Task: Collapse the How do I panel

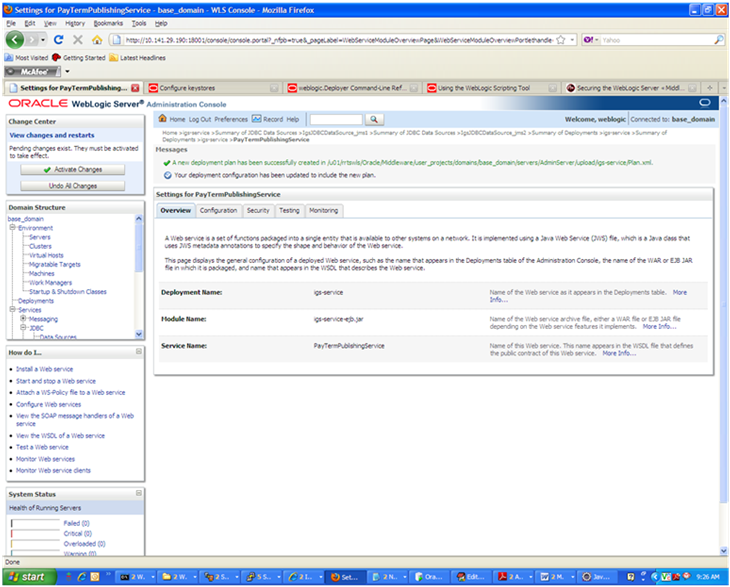Action: (x=139, y=351)
